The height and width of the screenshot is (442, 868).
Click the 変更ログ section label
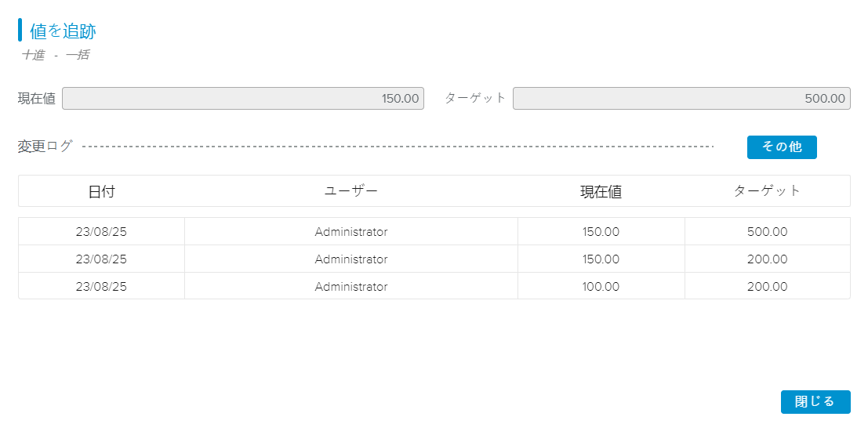pyautogui.click(x=45, y=147)
